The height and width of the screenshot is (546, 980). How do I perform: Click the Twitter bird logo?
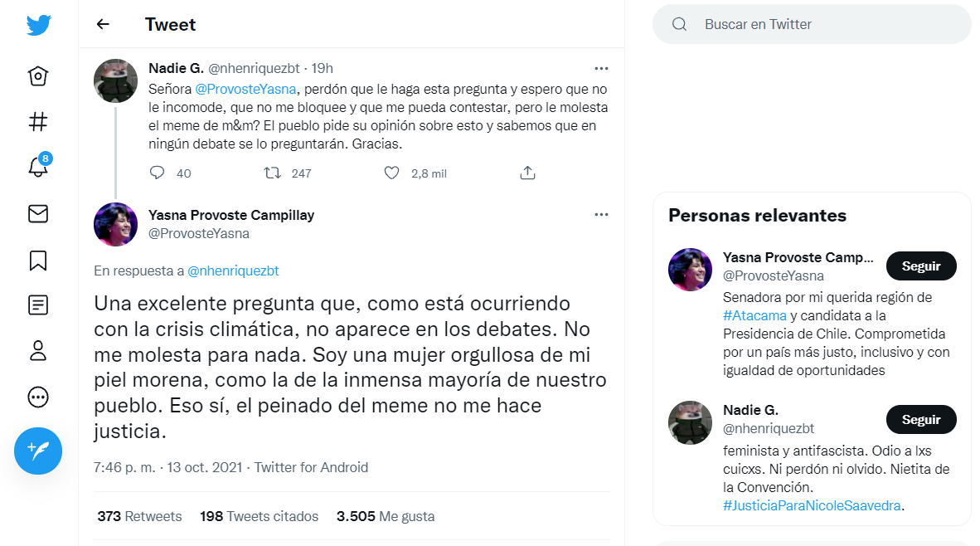click(x=38, y=25)
